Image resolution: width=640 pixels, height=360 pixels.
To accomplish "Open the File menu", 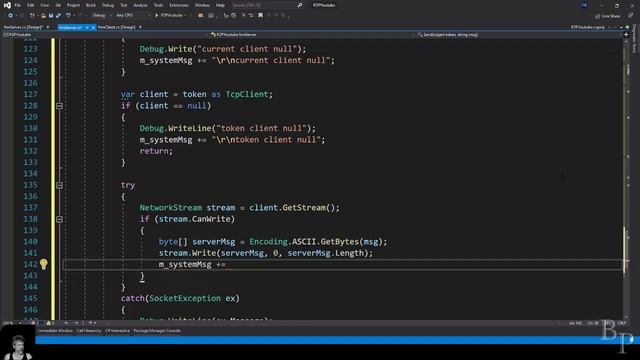I will tap(18, 5).
